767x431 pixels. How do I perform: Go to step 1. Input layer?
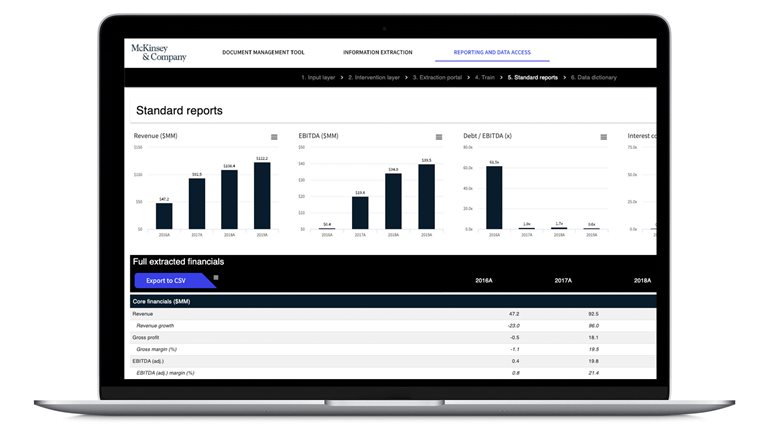tap(319, 77)
